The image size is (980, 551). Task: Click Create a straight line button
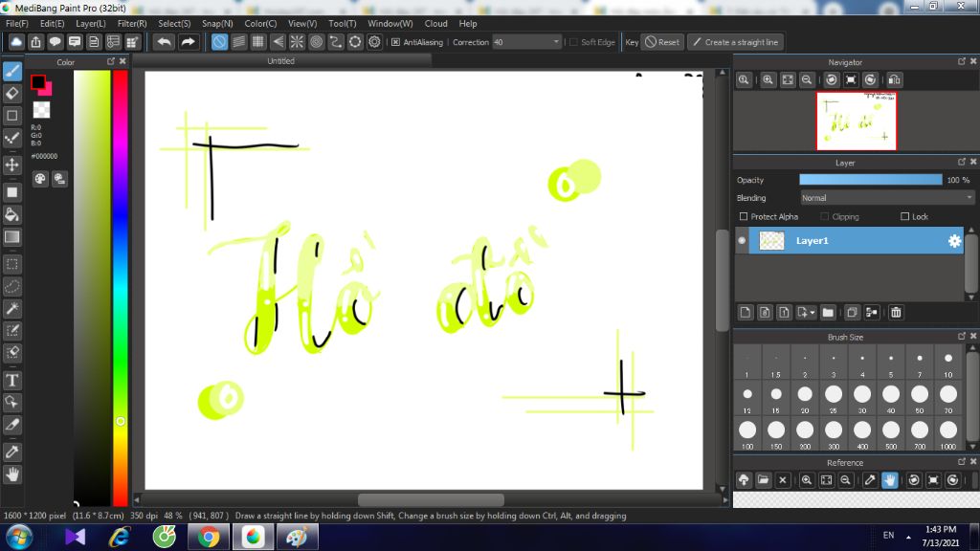click(x=736, y=42)
